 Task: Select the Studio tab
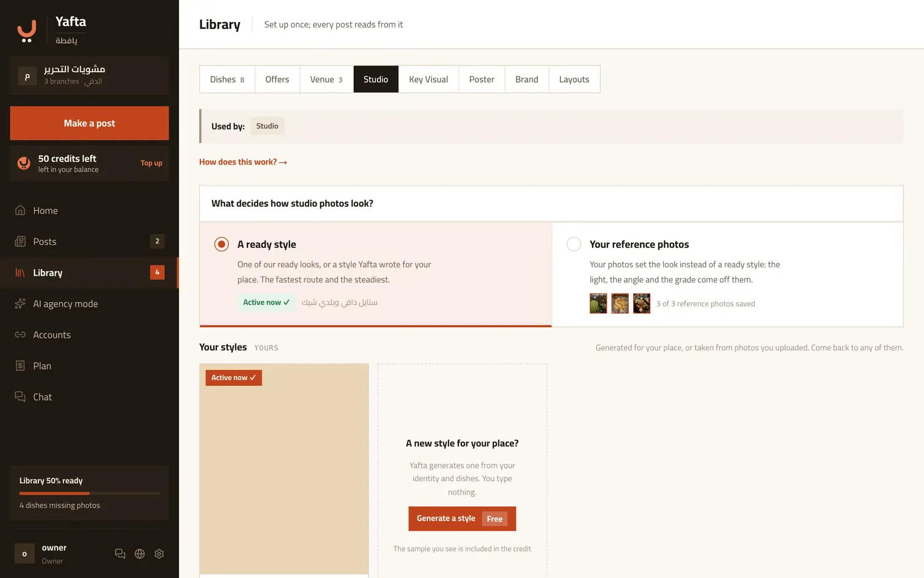click(x=376, y=80)
